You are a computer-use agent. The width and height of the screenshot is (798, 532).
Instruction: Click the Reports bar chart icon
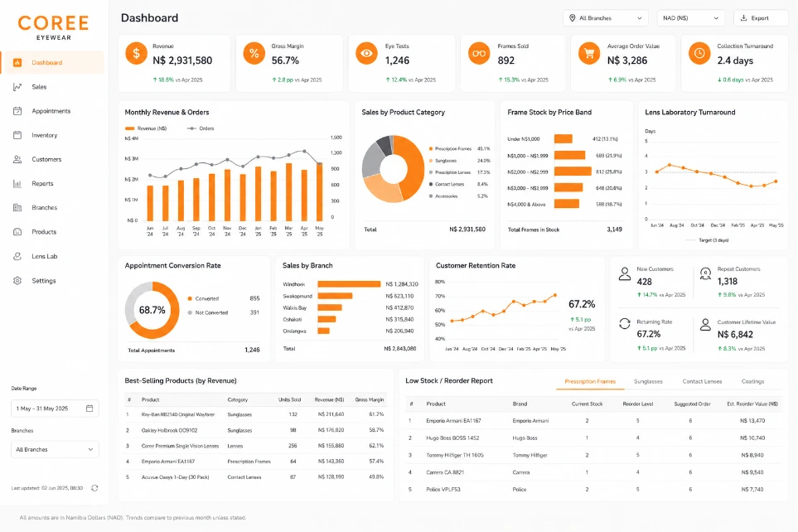pyautogui.click(x=17, y=184)
